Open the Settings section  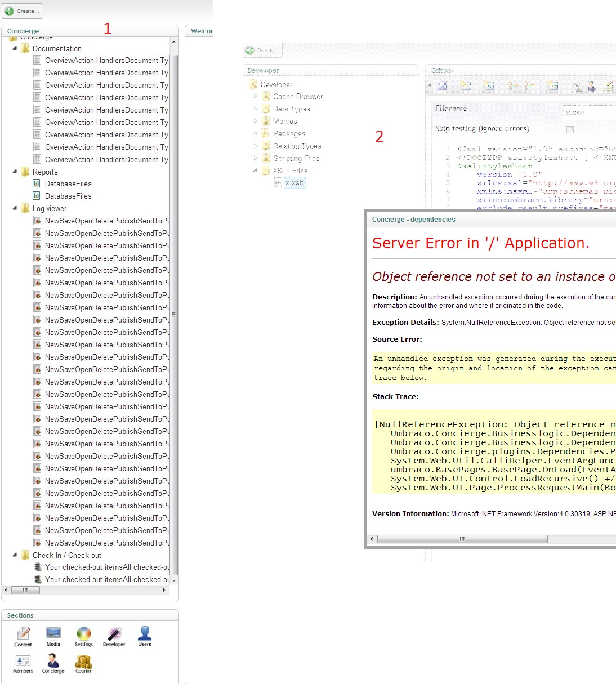tap(84, 637)
